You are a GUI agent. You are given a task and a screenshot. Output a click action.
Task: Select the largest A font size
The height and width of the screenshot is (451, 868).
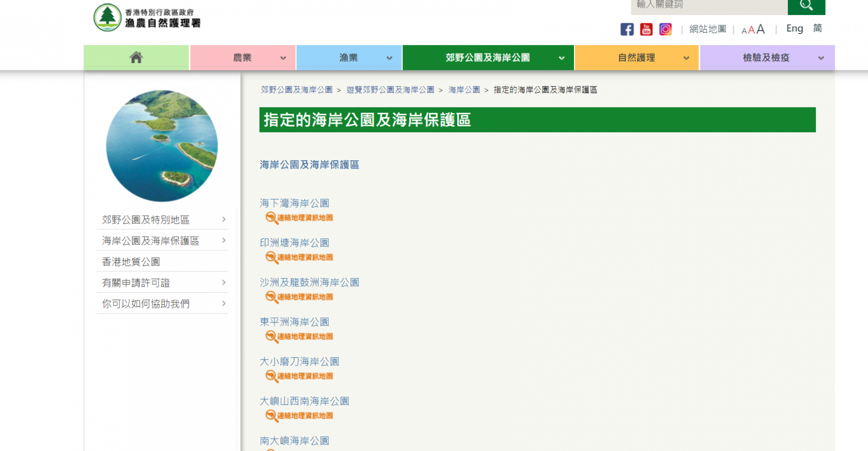761,29
